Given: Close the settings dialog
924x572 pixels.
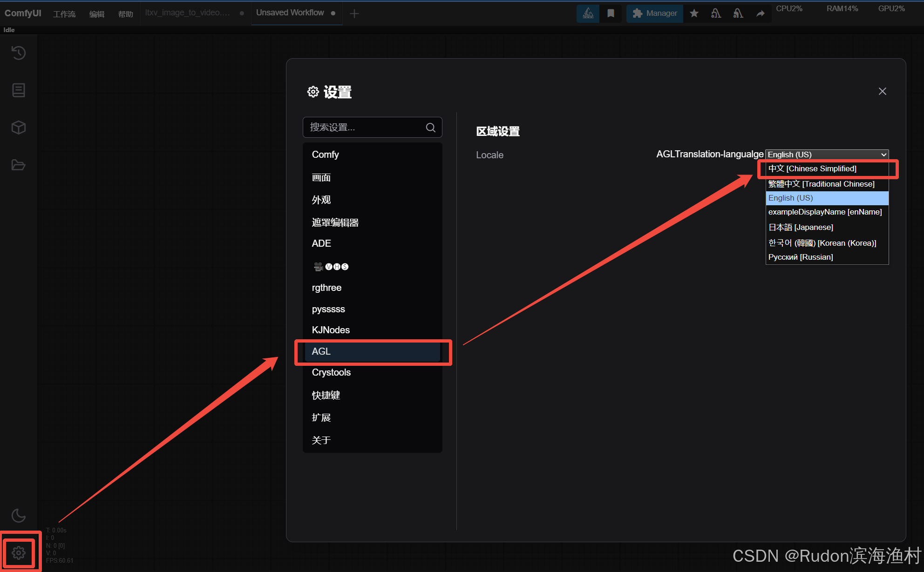Looking at the screenshot, I should (x=882, y=91).
